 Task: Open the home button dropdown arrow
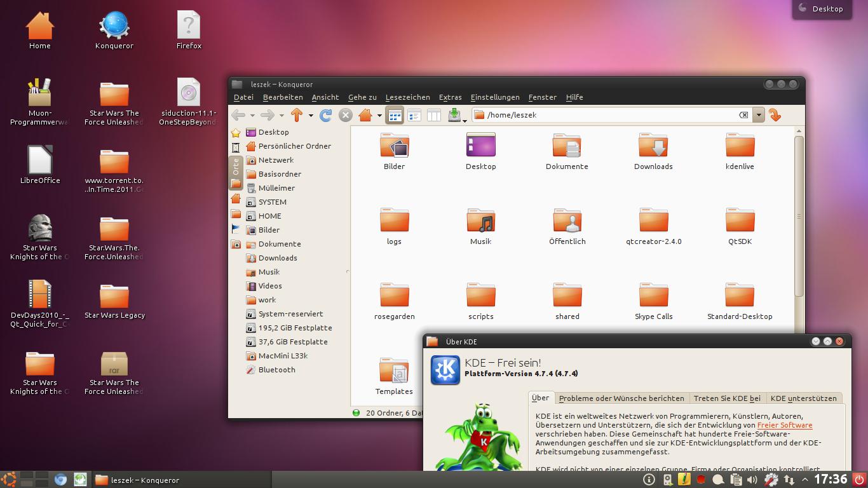[379, 116]
